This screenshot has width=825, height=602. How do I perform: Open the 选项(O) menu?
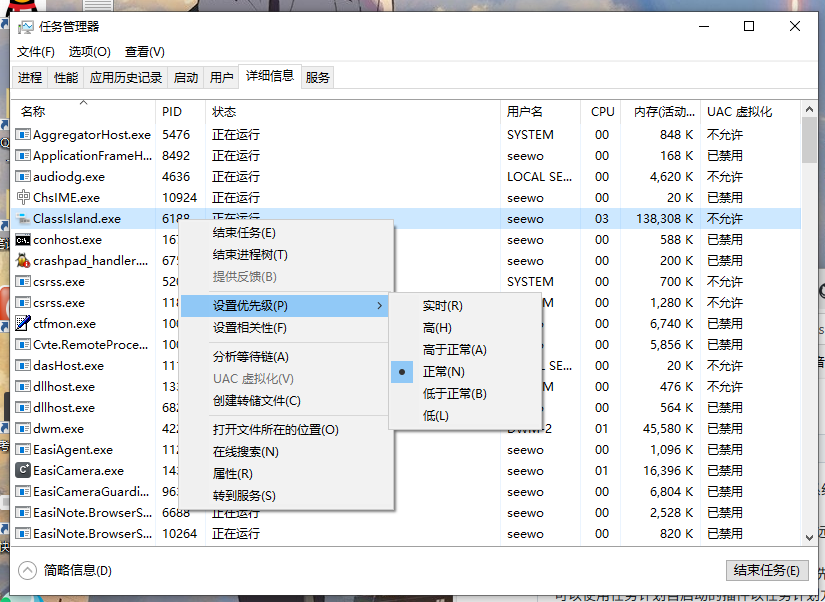(x=89, y=52)
